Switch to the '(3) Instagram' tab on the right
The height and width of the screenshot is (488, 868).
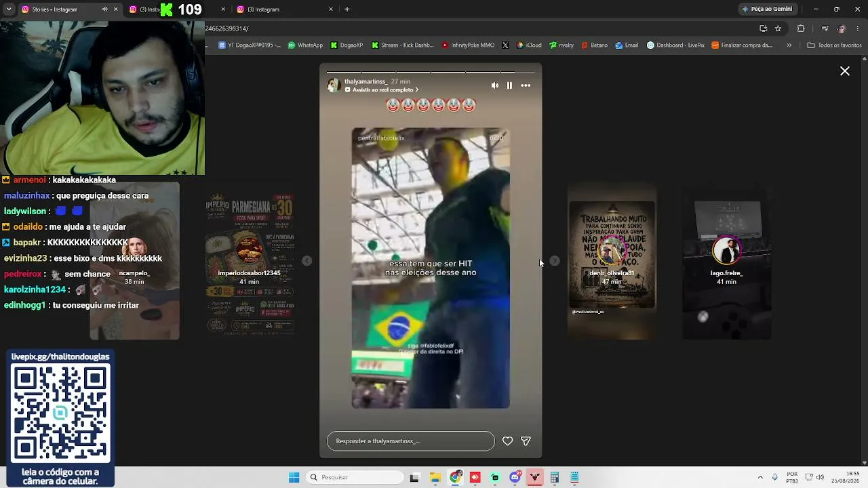tap(285, 9)
